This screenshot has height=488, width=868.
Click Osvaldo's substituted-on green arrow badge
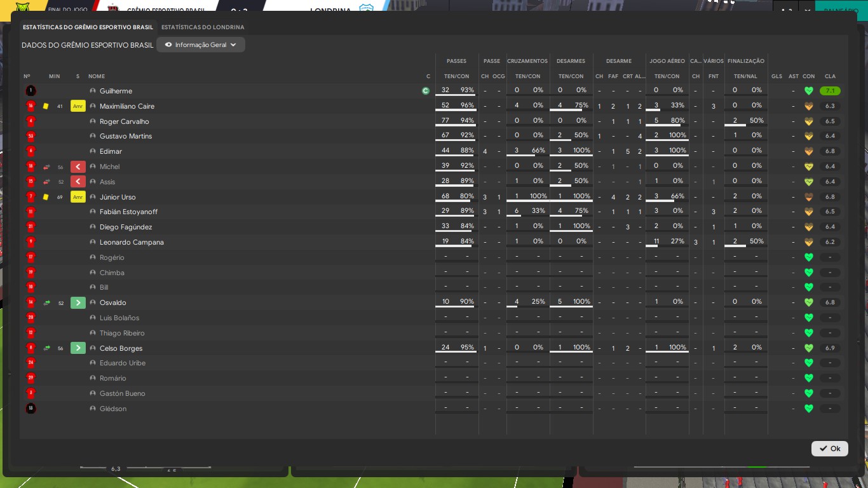click(78, 302)
